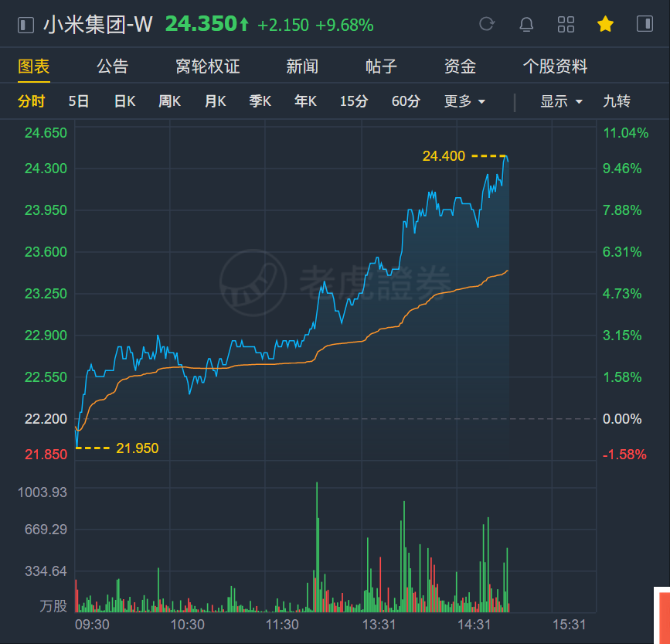Click the 21.950 day low marker

pos(137,448)
